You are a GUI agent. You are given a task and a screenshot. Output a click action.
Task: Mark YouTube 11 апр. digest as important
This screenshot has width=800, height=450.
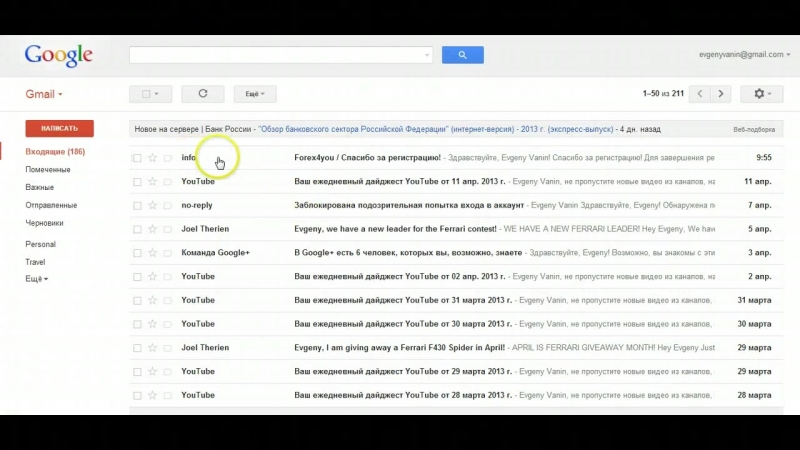pyautogui.click(x=167, y=182)
